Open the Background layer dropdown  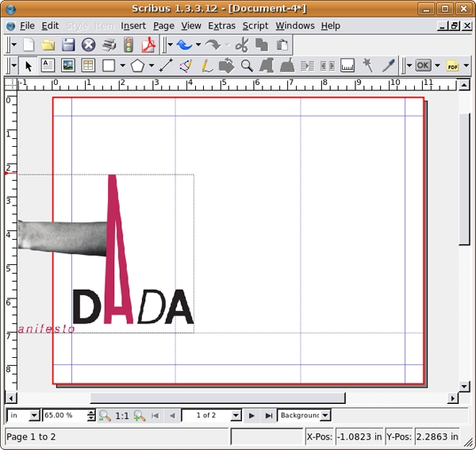tap(325, 415)
